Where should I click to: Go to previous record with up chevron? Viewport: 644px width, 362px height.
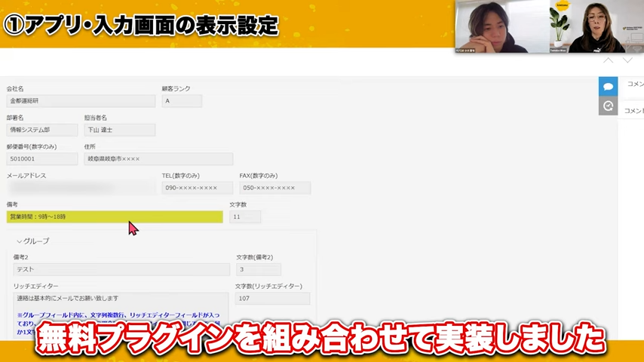(x=609, y=60)
